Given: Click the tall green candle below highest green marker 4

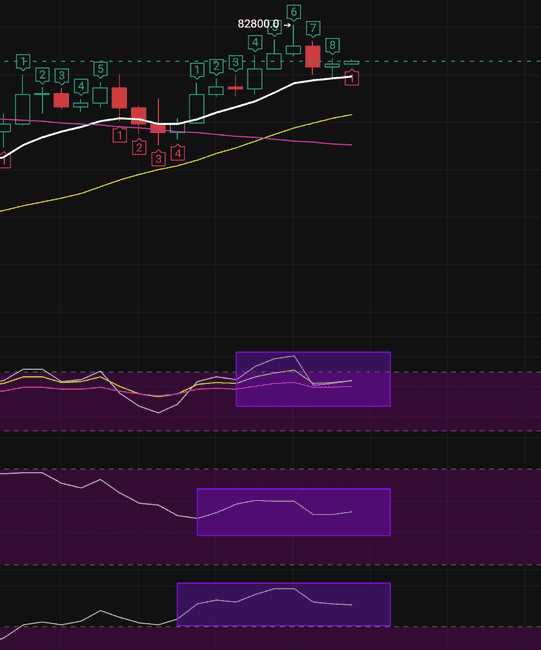Looking at the screenshot, I should (255, 79).
